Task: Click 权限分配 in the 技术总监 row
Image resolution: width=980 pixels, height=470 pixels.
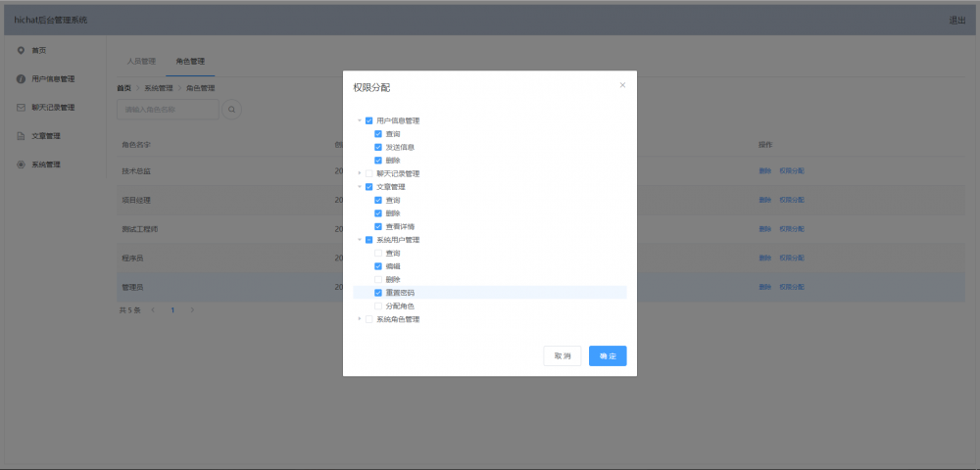Action: coord(792,171)
